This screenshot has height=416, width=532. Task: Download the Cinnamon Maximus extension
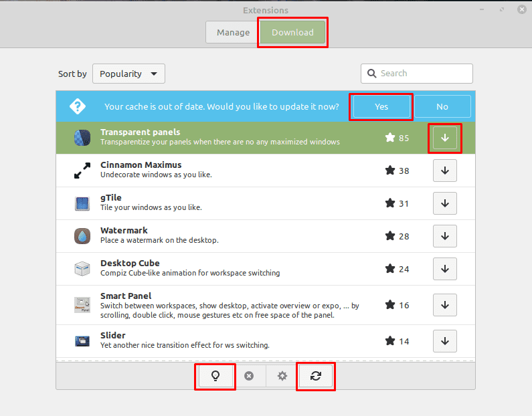[x=445, y=171]
